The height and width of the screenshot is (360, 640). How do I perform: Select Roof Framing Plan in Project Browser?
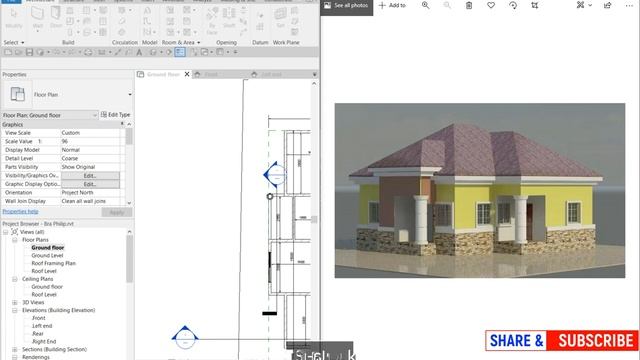point(53,263)
